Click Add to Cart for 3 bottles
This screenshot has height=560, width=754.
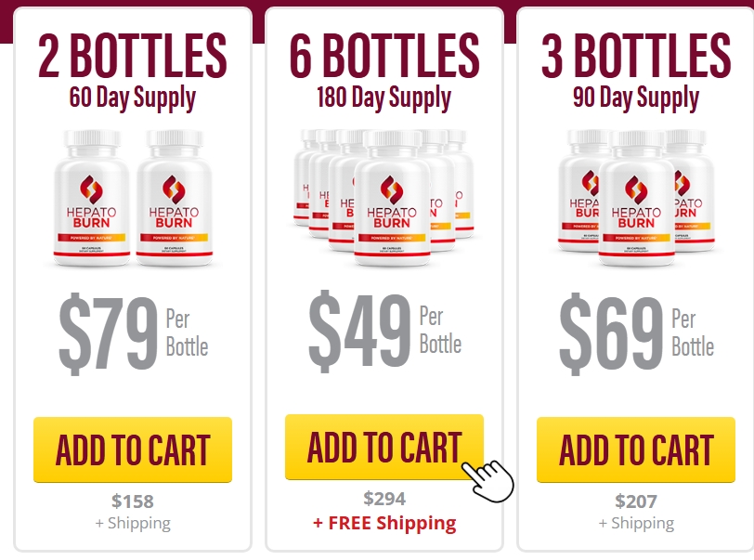click(636, 449)
